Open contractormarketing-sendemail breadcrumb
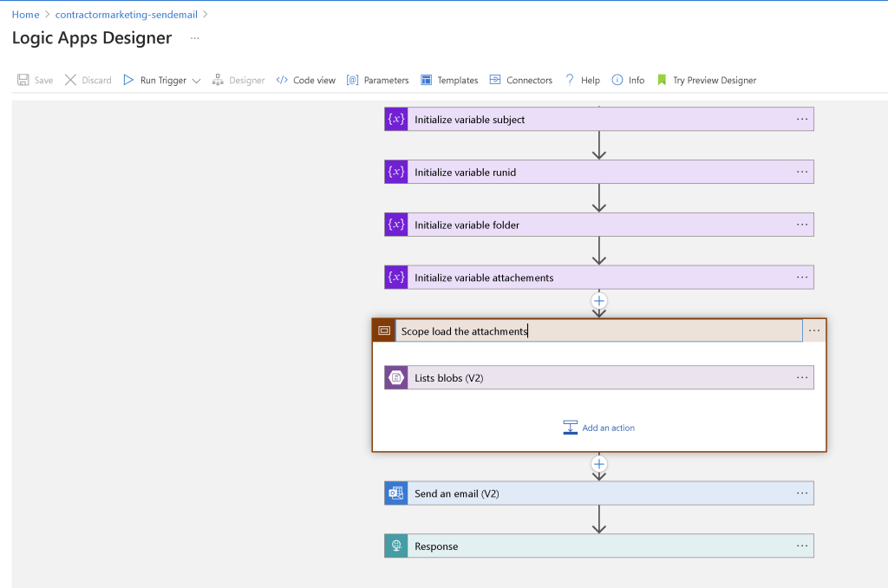This screenshot has height=588, width=888. pos(127,14)
